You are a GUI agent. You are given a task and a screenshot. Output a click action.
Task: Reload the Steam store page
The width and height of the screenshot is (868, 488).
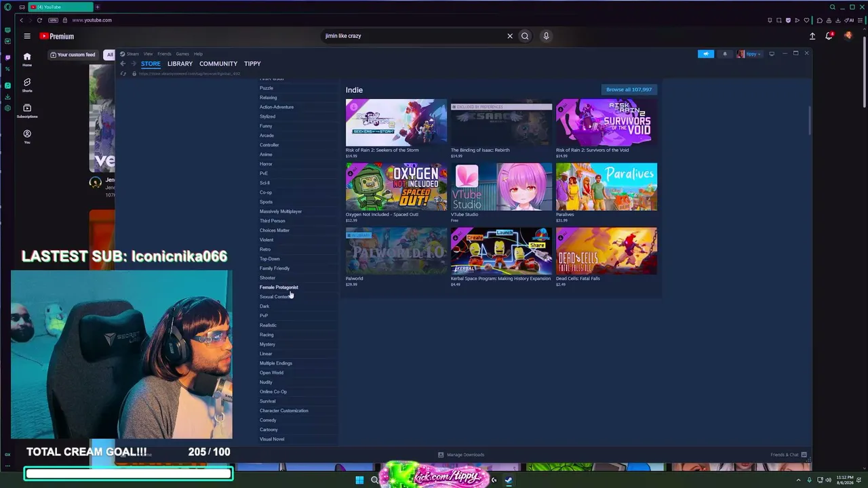(123, 73)
